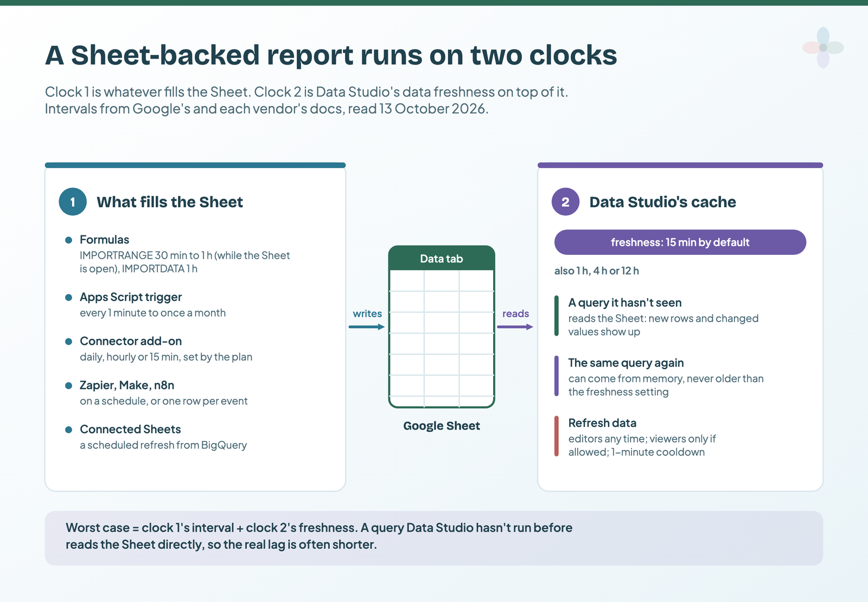This screenshot has width=868, height=602.
Task: Click the text starting "can come from memory"
Action: pyautogui.click(x=666, y=385)
